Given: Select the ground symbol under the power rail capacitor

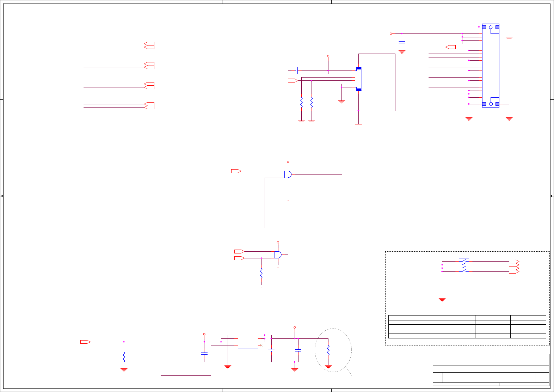Looking at the screenshot, I should click(402, 52).
